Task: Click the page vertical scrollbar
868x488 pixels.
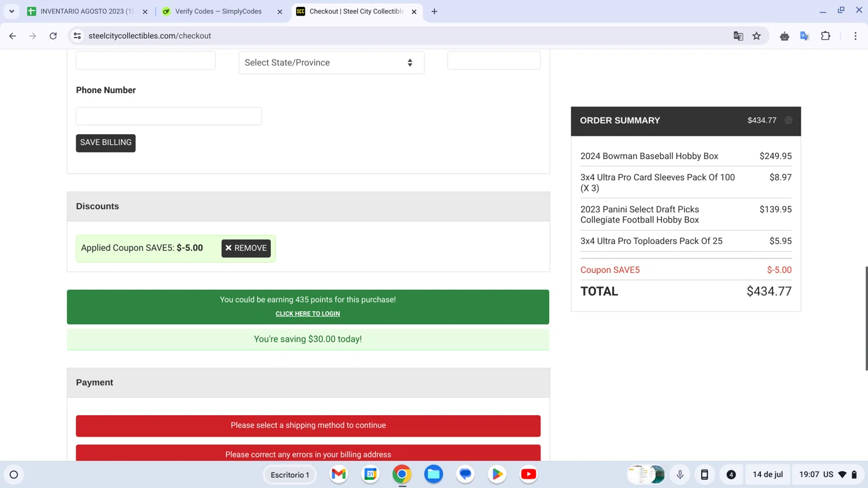Action: (x=866, y=318)
